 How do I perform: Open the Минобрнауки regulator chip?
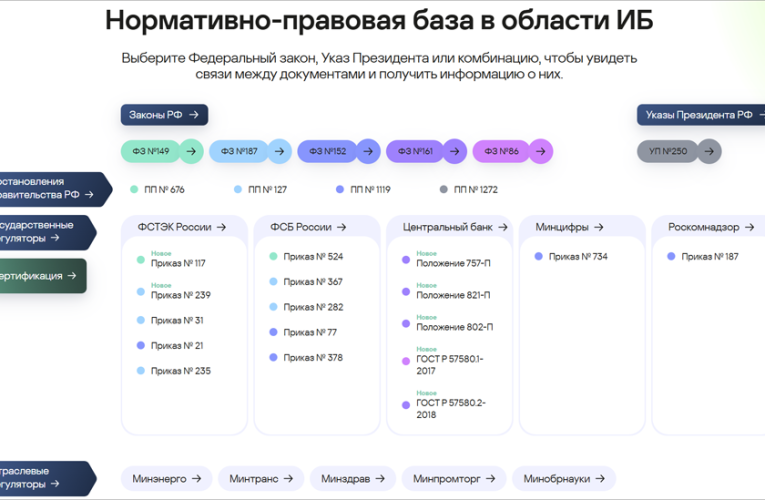pyautogui.click(x=564, y=479)
